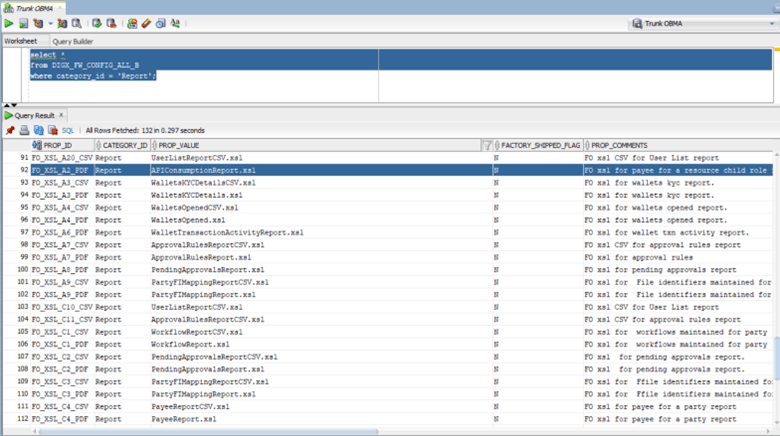
Task: Select cell 'WorkflowReportCSV.xsl'
Action: pyautogui.click(x=197, y=332)
